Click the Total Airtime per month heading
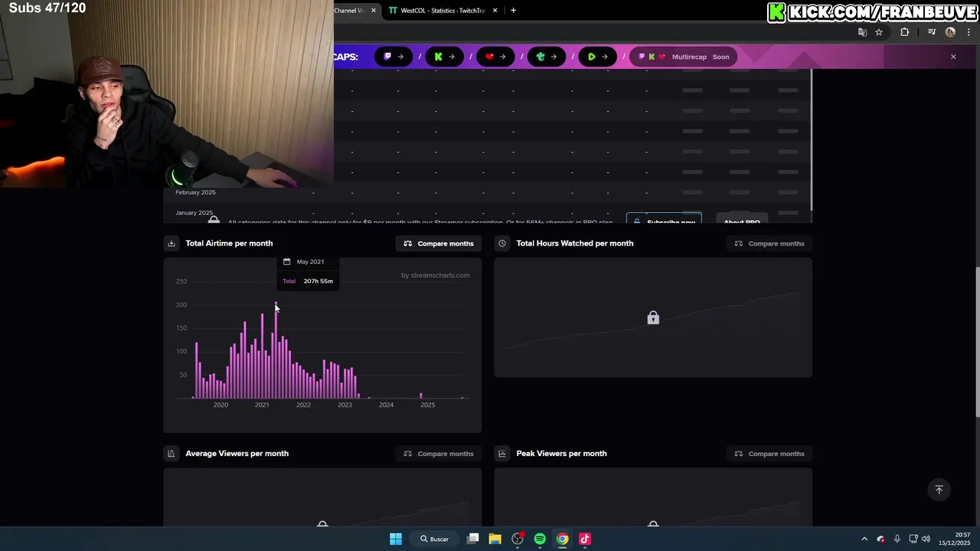Image resolution: width=980 pixels, height=551 pixels. point(229,243)
